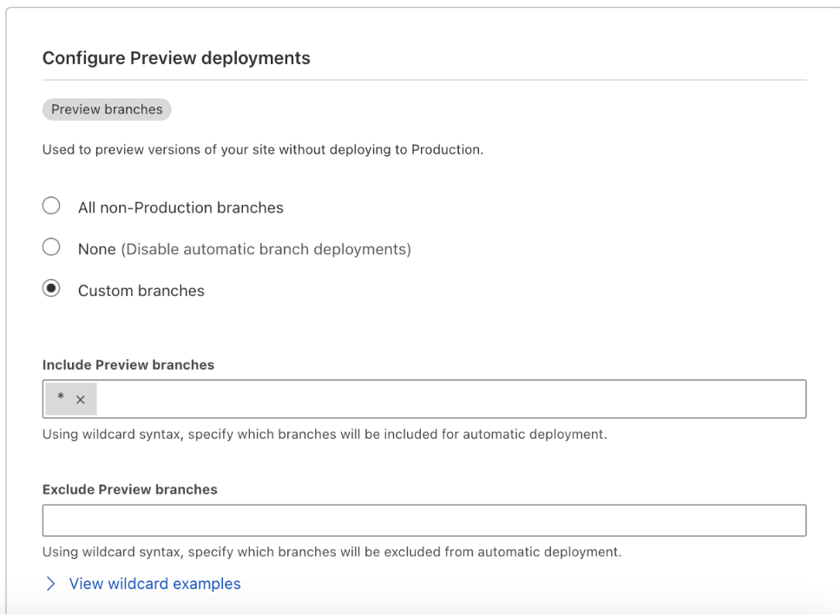
Task: Open wildcard examples via blue link text
Action: click(154, 583)
